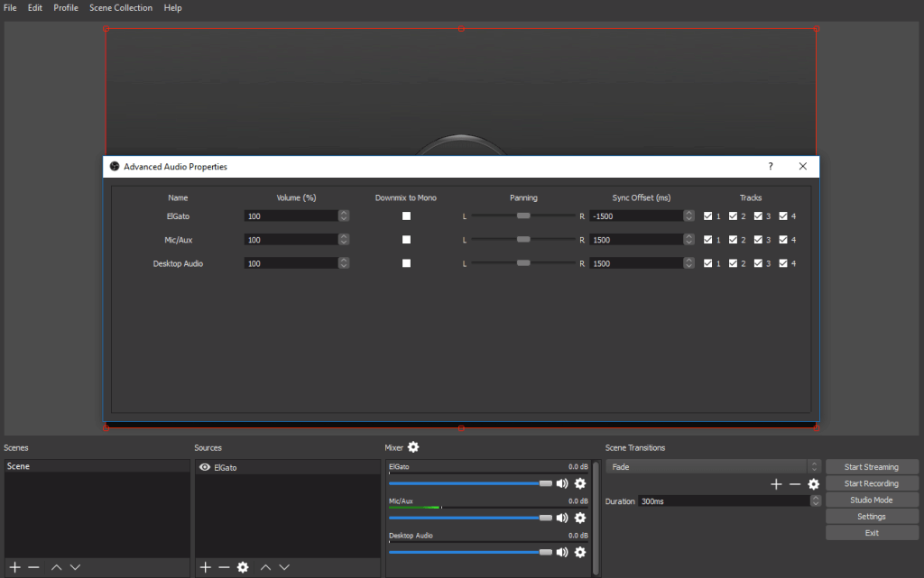Image resolution: width=924 pixels, height=578 pixels.
Task: Increase ElGato volume with the spinner arrows
Action: [x=343, y=216]
